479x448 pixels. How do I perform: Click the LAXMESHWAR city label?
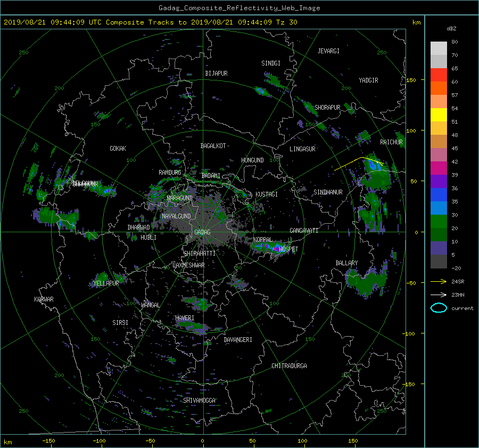point(188,265)
